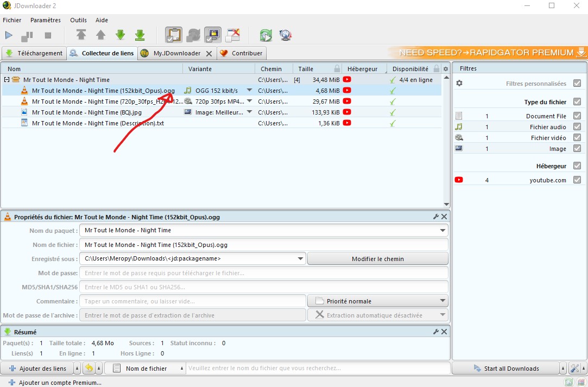The image size is (588, 387).
Task: Toggle the Fichier vidéo filter checkbox
Action: (577, 137)
